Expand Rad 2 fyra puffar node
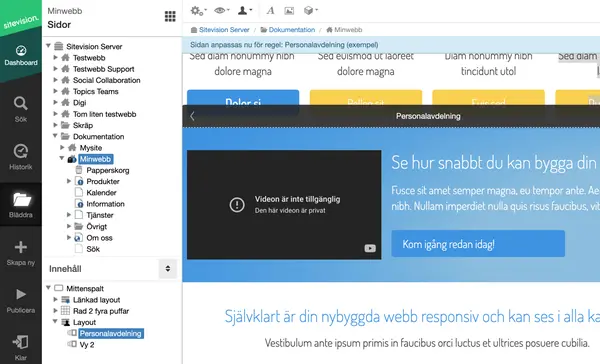 point(55,311)
